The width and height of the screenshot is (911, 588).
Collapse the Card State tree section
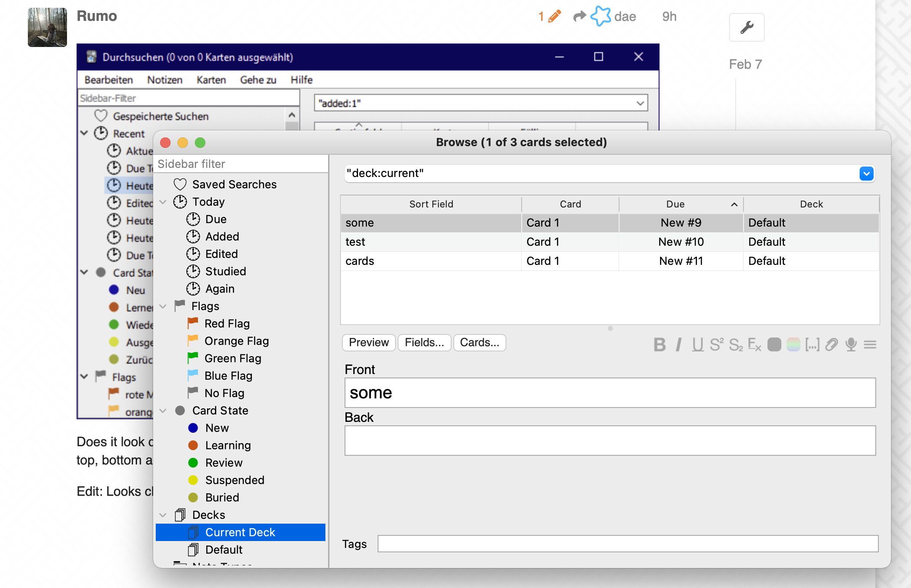click(163, 411)
